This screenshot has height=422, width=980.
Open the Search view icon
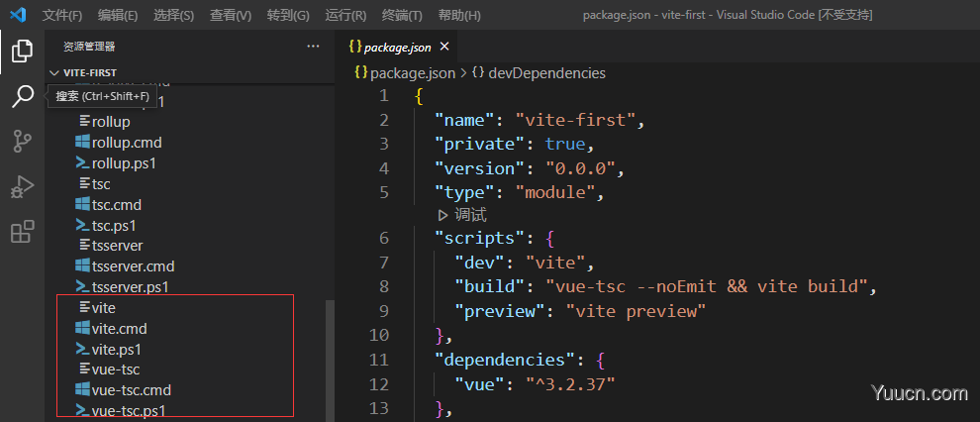[x=23, y=96]
